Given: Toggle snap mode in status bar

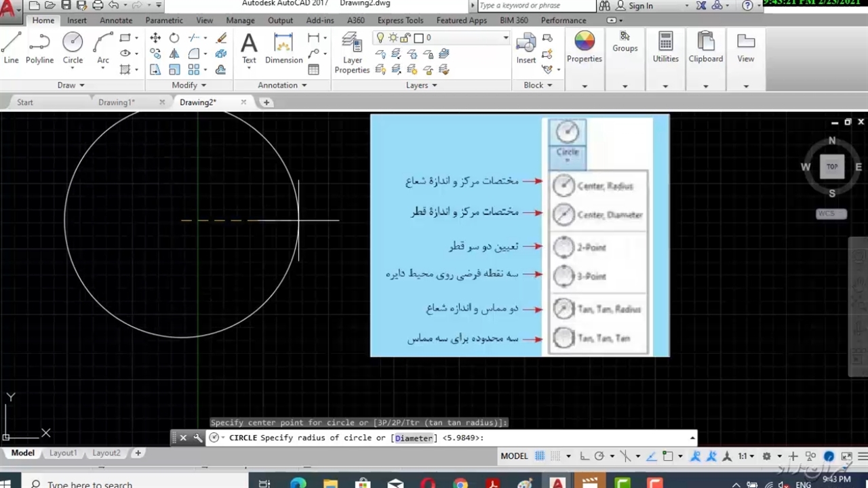Looking at the screenshot, I should (x=555, y=456).
